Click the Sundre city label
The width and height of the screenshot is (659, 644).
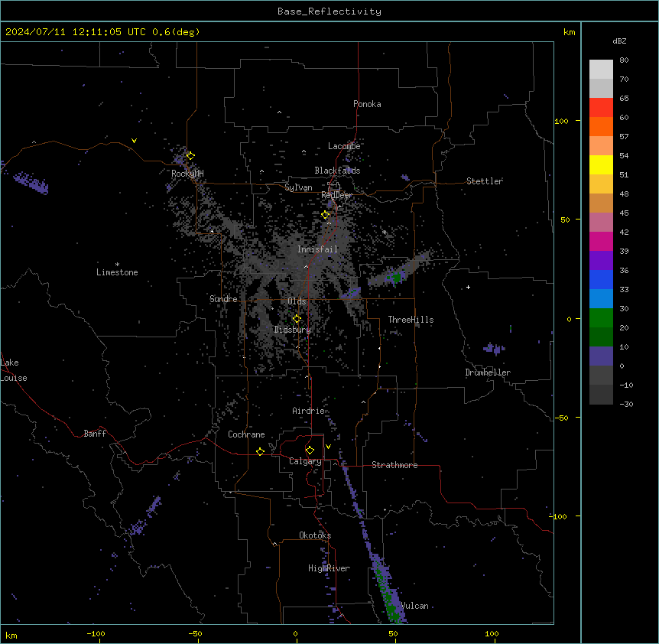pos(223,299)
